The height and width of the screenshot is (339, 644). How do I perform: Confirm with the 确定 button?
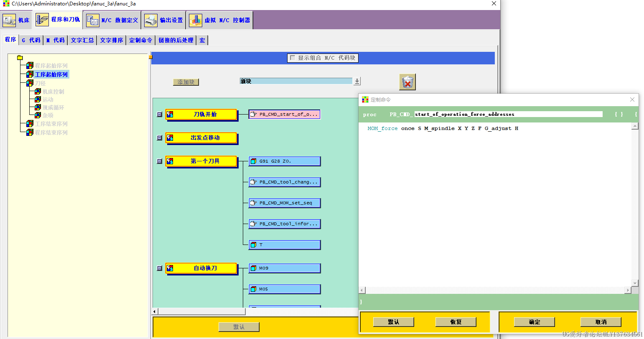534,322
